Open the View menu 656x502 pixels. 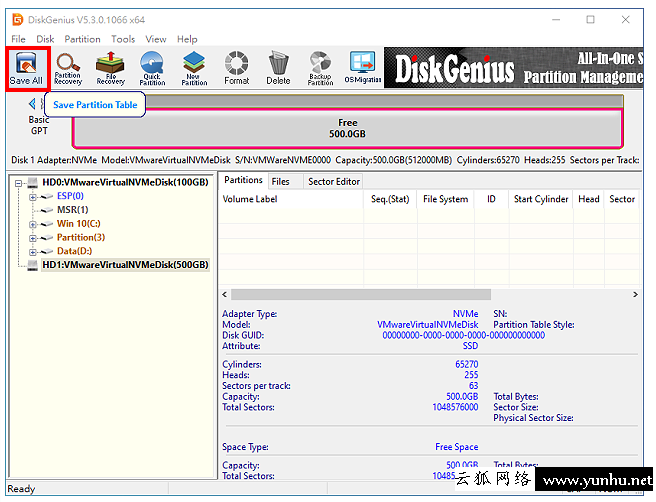(156, 39)
